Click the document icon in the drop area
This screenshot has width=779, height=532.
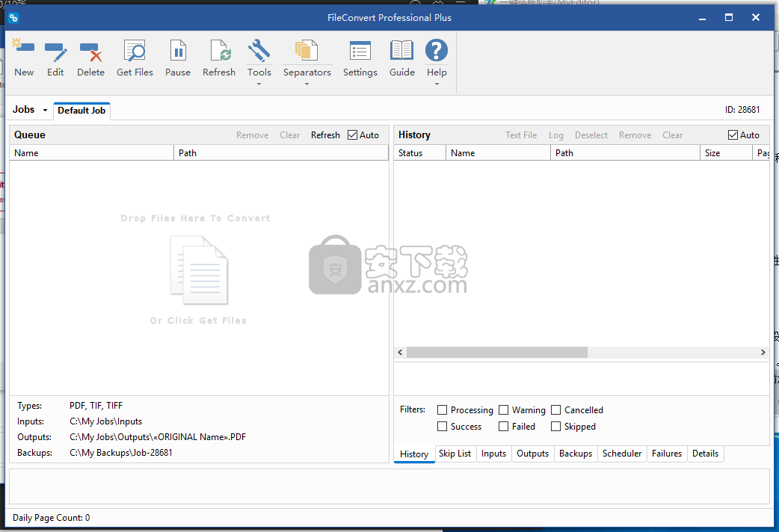[199, 270]
